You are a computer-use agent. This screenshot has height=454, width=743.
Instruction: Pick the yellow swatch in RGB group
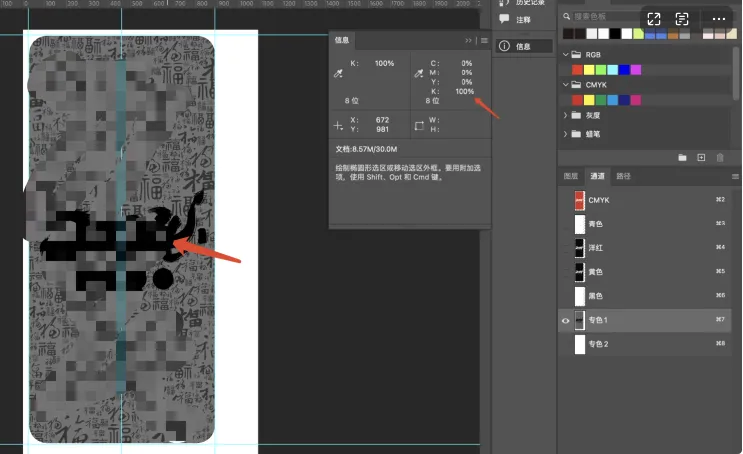[589, 69]
